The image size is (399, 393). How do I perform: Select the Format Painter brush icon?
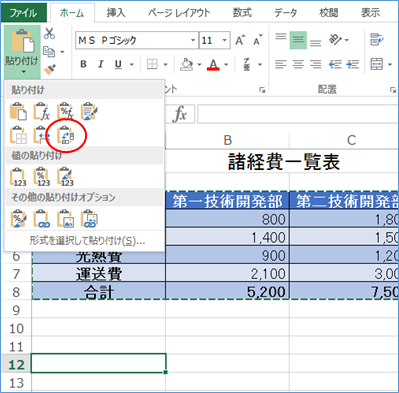click(x=49, y=69)
